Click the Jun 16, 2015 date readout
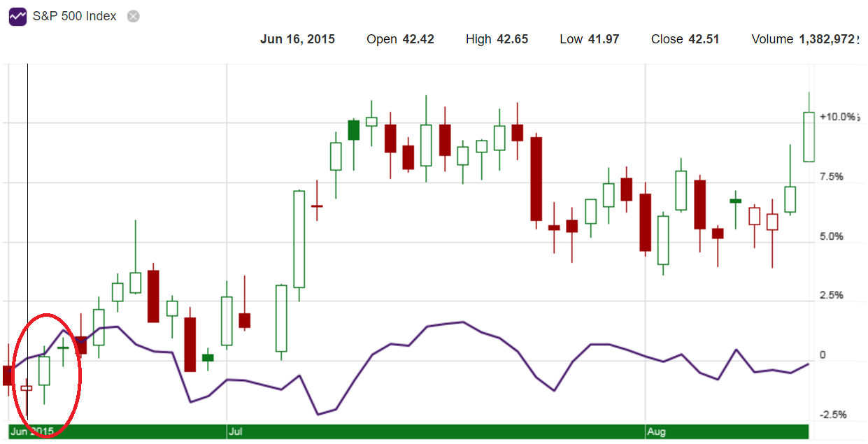The width and height of the screenshot is (868, 444). [x=297, y=39]
